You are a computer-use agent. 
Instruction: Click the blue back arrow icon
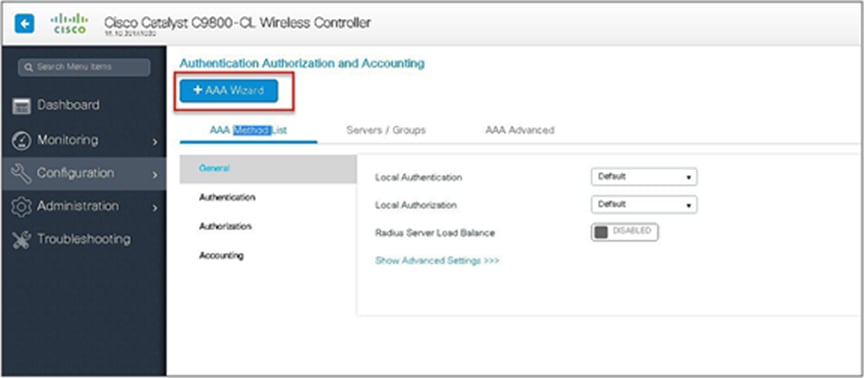click(x=25, y=24)
